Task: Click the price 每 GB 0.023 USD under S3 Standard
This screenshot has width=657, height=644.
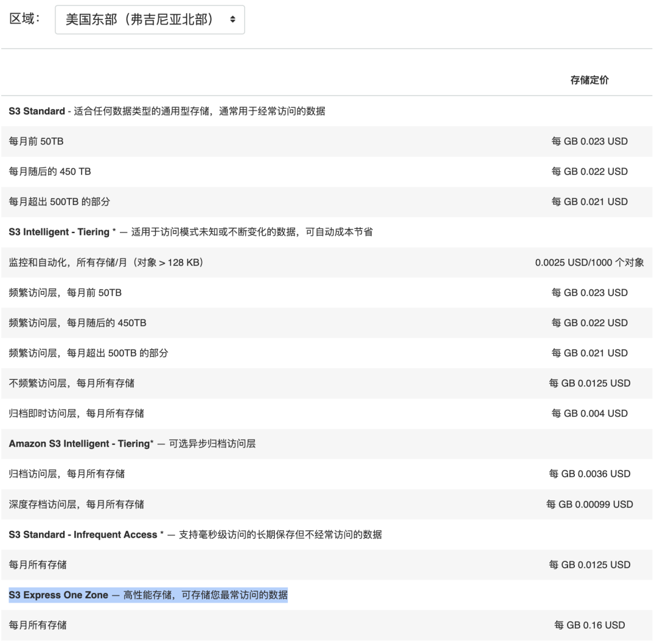Action: click(589, 141)
